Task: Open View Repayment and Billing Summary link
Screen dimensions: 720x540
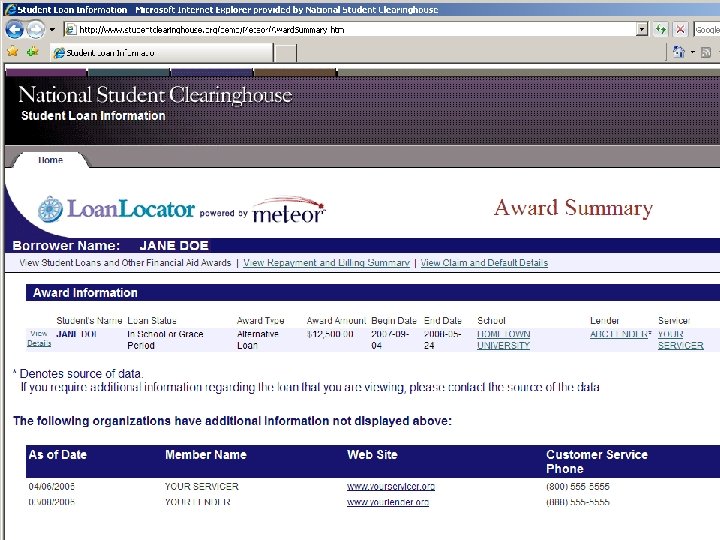Action: tap(326, 263)
